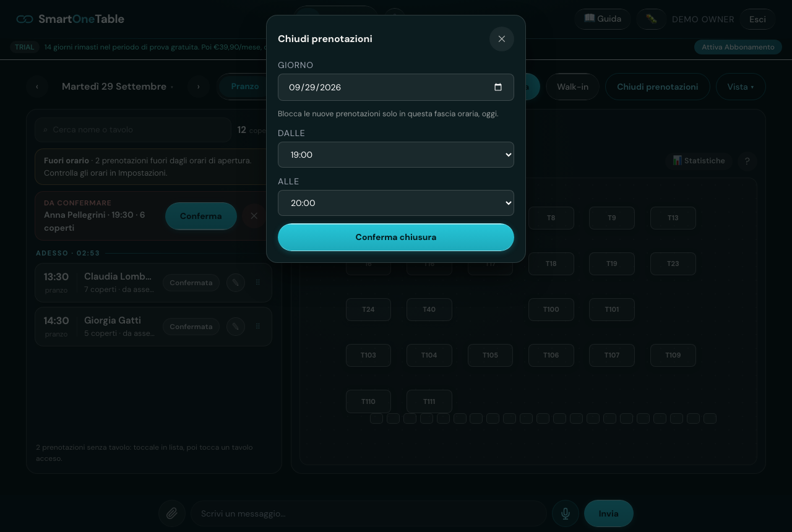Confirm Anna Pellegrini's reservation with Conferma
The width and height of the screenshot is (792, 532).
click(x=201, y=216)
